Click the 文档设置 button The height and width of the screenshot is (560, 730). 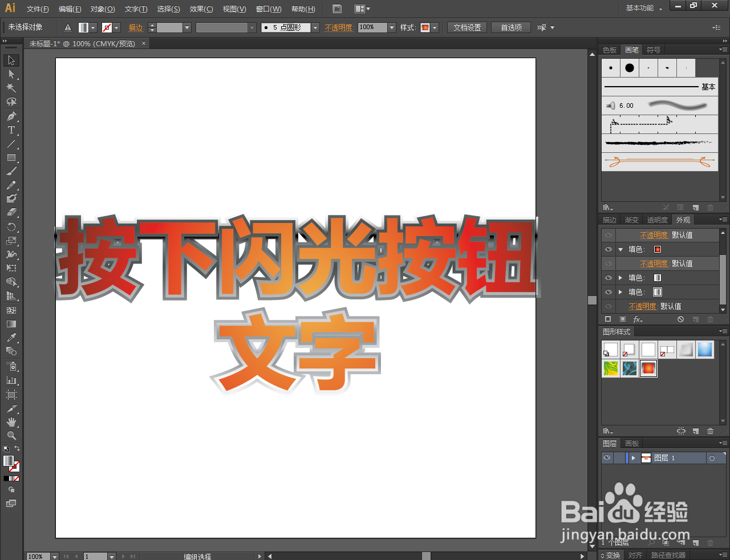(467, 27)
